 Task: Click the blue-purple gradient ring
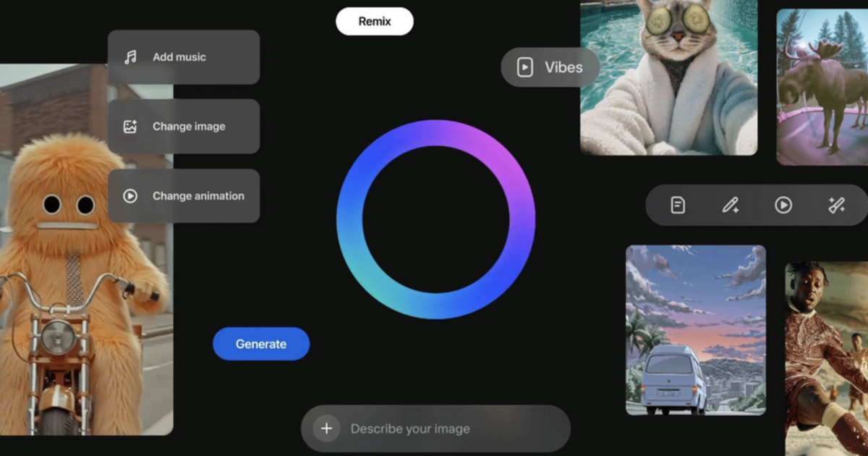(436, 134)
